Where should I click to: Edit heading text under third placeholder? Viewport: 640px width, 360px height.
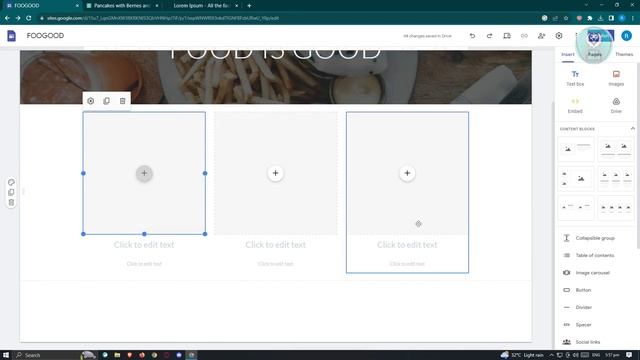[x=407, y=245]
